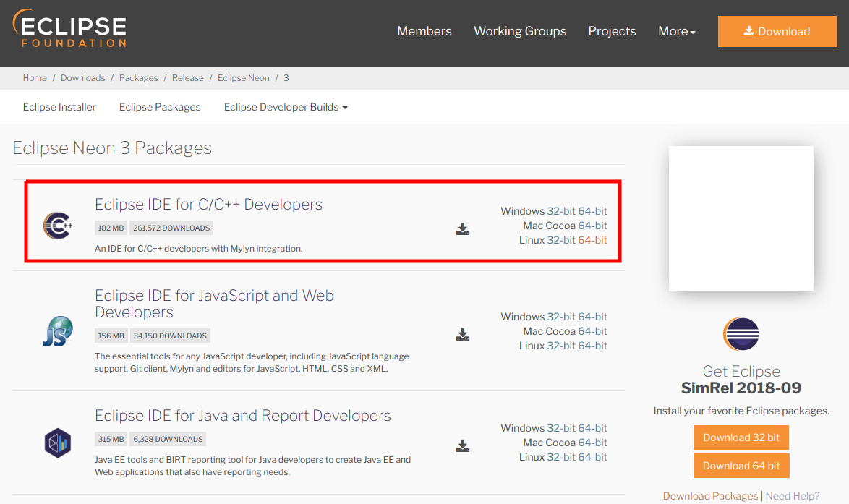Click the 34,150 DOWNLOADS badge
The height and width of the screenshot is (504, 849).
170,336
